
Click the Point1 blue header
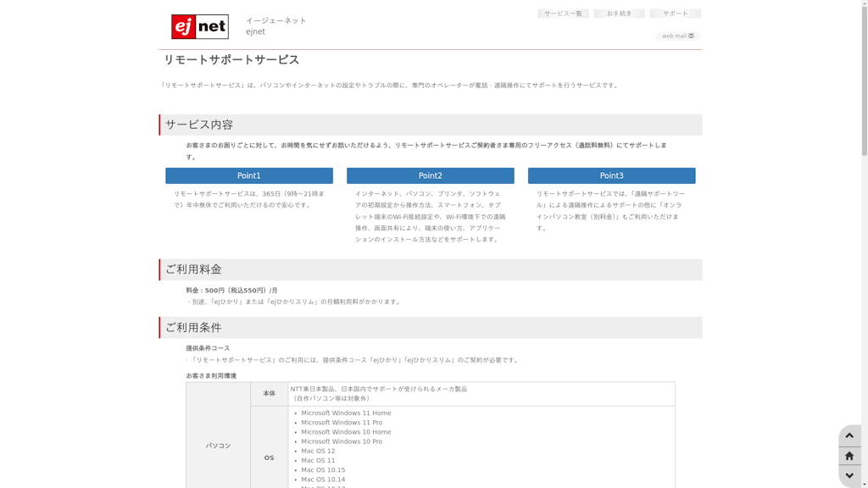pyautogui.click(x=248, y=175)
